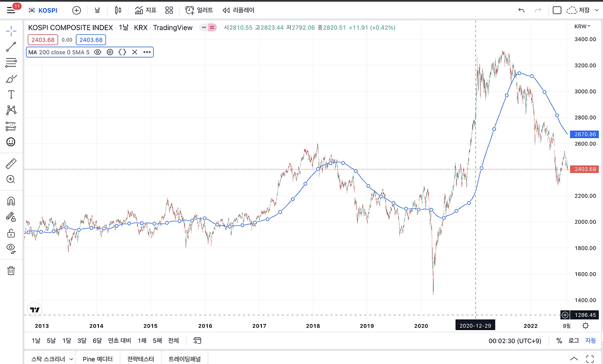Open the 전략테스터 tab

tap(140, 359)
